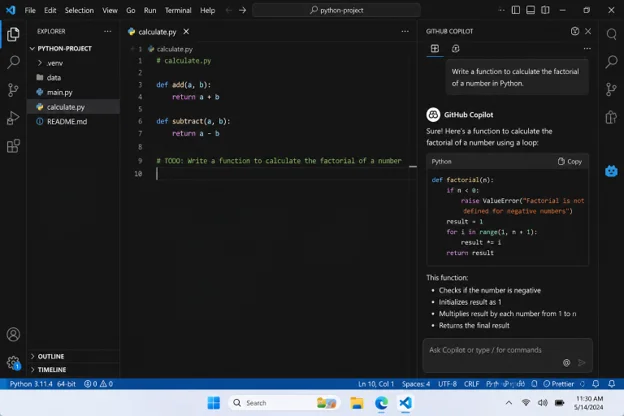
Task: Open Search in the left activity bar
Action: pos(13,62)
